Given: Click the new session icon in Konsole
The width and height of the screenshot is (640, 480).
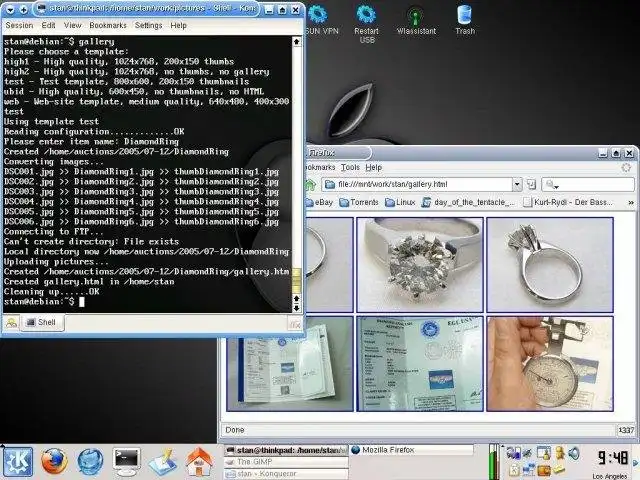Looking at the screenshot, I should tap(11, 323).
